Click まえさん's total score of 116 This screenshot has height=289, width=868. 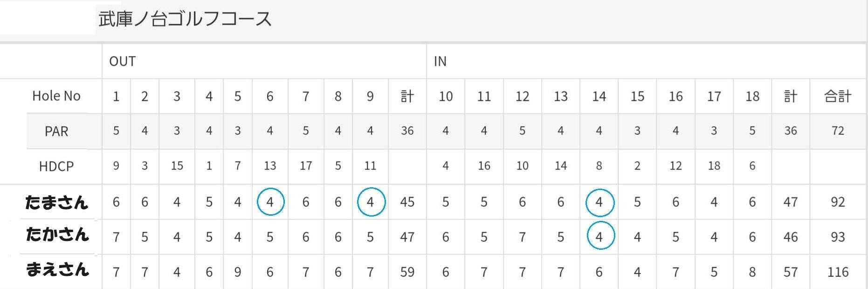[x=838, y=272]
